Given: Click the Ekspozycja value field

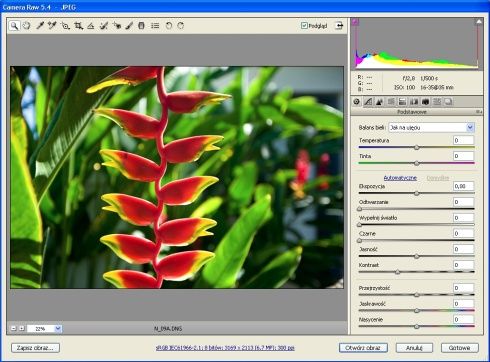Looking at the screenshot, I should coord(463,186).
